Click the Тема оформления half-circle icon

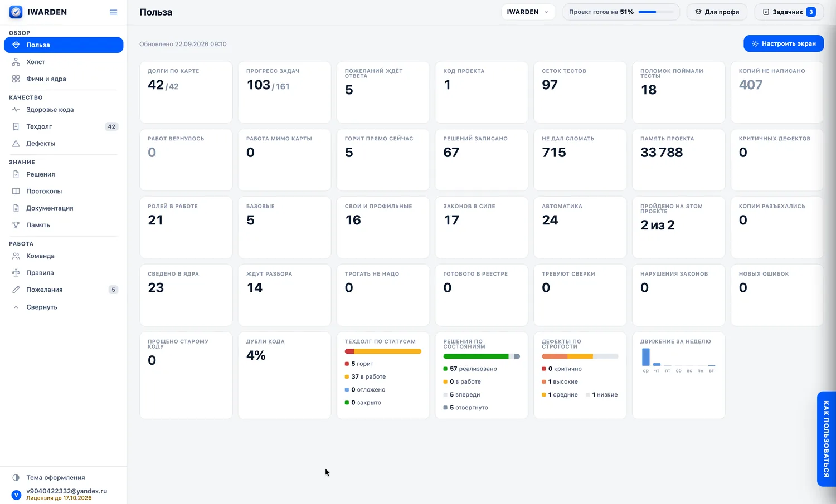[x=16, y=478]
